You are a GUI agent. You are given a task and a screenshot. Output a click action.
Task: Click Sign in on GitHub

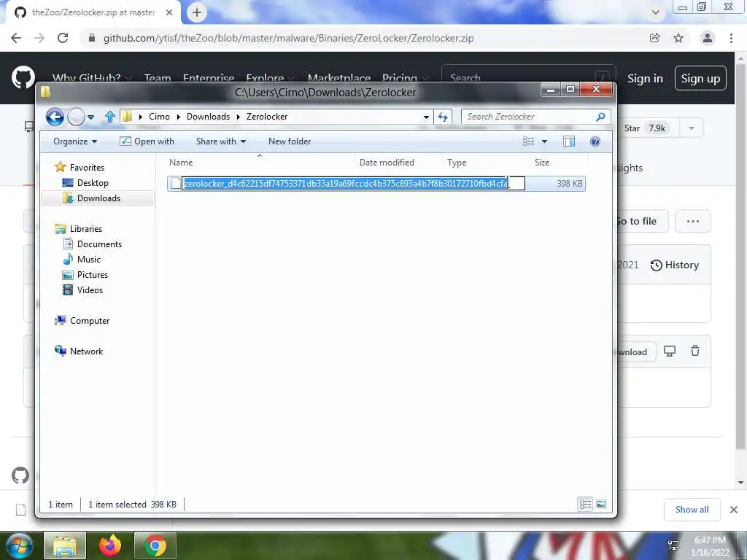(x=645, y=79)
